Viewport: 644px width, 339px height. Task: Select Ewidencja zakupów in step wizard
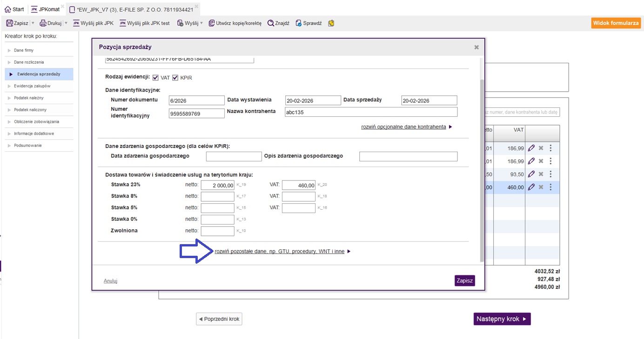(32, 86)
